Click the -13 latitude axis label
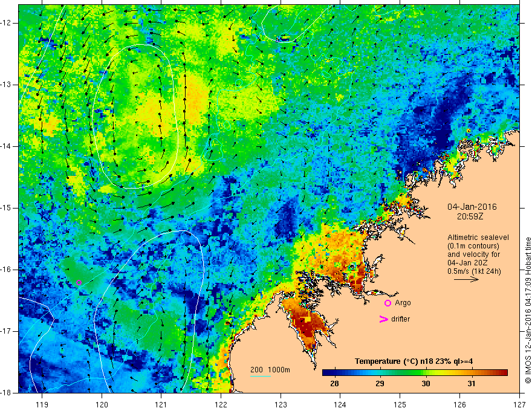 pyautogui.click(x=6, y=85)
